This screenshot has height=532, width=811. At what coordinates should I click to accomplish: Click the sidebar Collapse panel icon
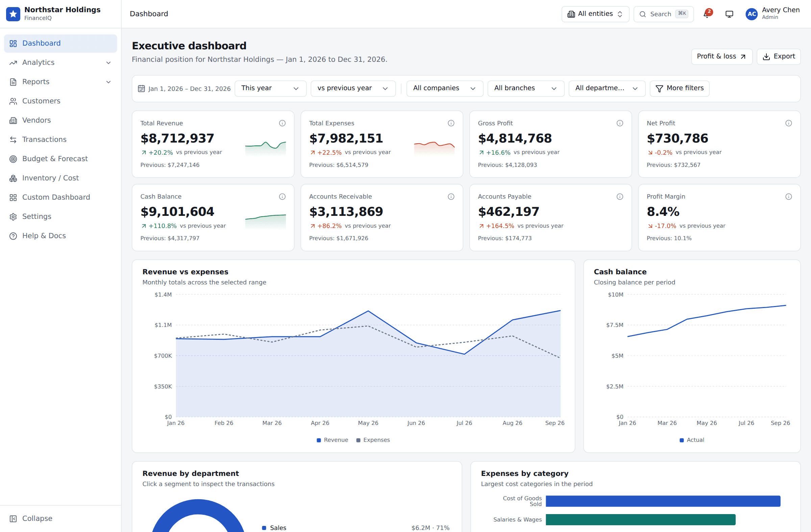(x=13, y=518)
